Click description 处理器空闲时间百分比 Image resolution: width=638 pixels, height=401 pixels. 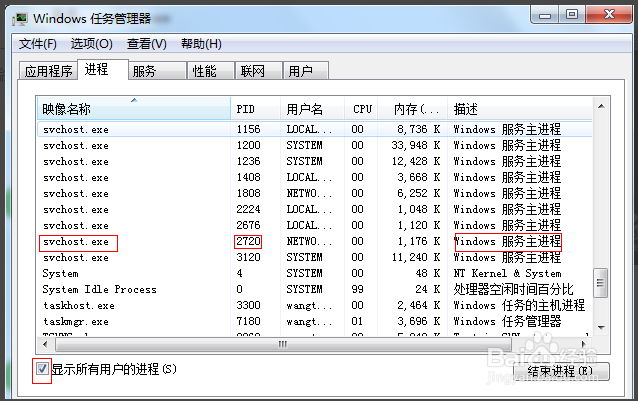[x=513, y=289]
